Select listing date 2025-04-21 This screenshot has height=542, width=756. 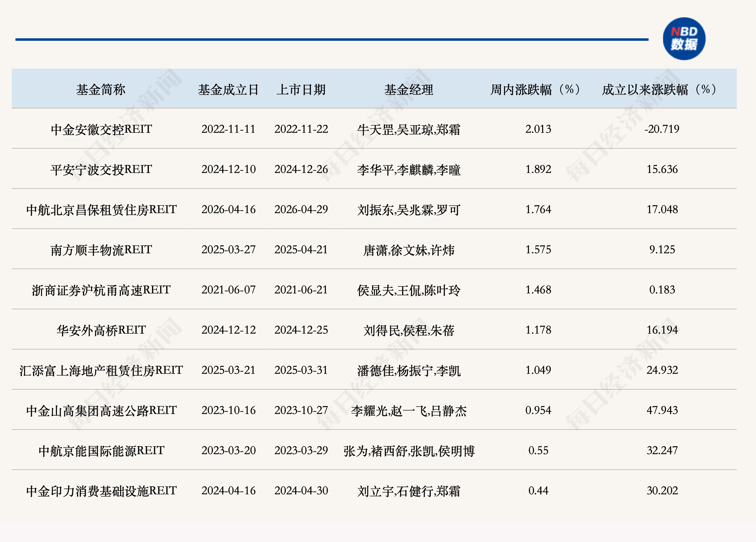point(301,250)
